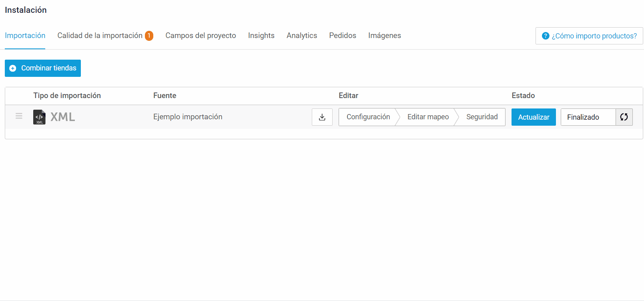Click the download icon in the XML row
The width and height of the screenshot is (644, 301).
click(x=322, y=117)
